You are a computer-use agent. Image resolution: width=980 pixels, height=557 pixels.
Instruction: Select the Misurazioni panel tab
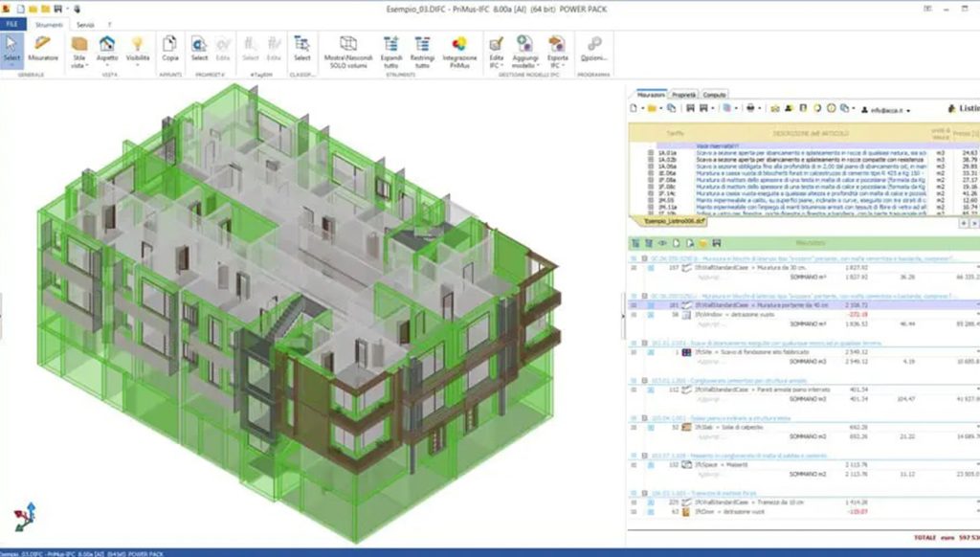(x=651, y=95)
